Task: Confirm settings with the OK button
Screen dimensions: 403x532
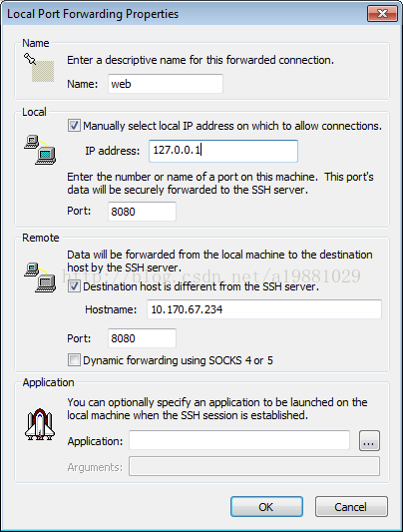Action: point(266,507)
